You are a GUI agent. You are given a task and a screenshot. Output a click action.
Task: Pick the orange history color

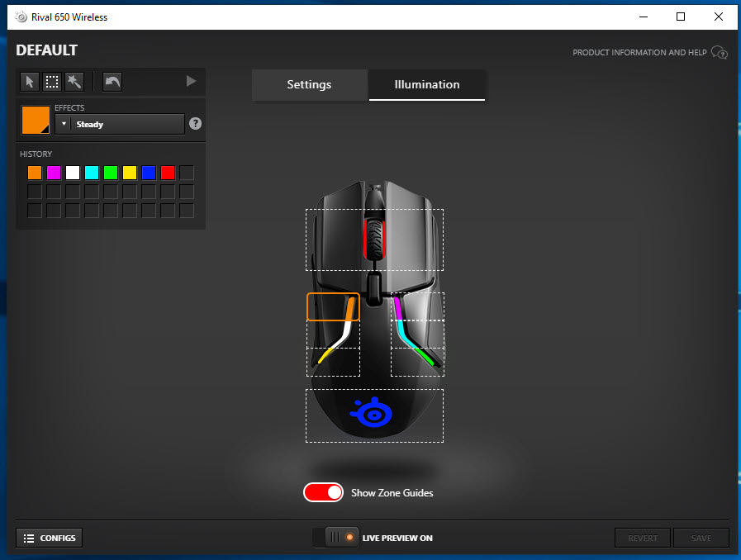point(35,173)
